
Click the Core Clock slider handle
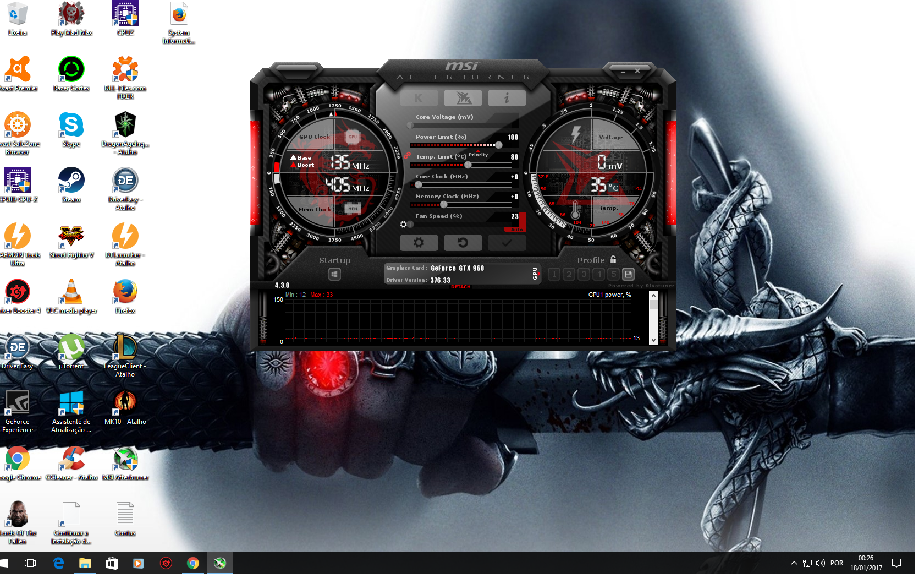[x=419, y=185]
